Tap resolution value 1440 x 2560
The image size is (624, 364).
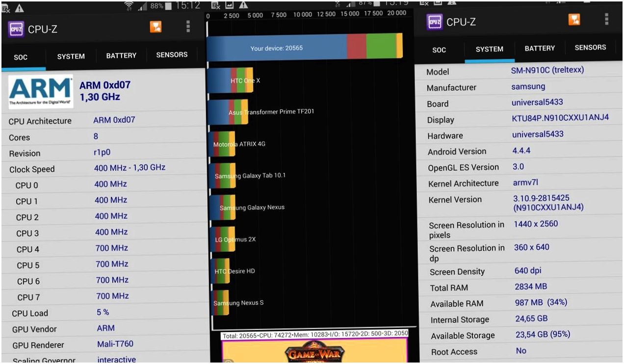(536, 224)
